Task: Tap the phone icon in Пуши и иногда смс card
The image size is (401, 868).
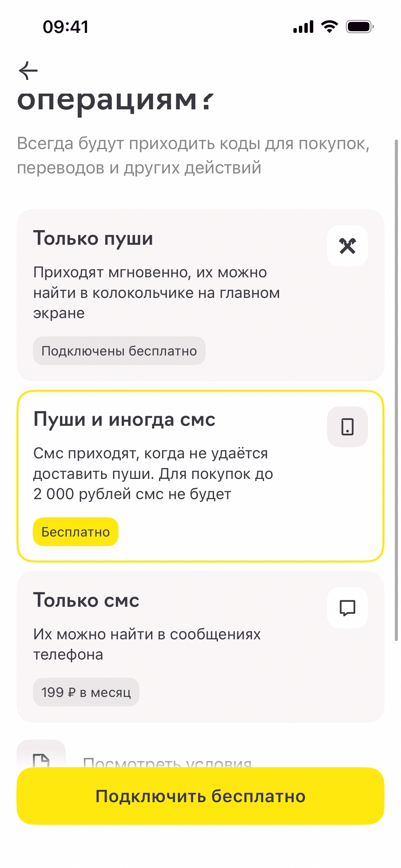Action: click(x=347, y=427)
